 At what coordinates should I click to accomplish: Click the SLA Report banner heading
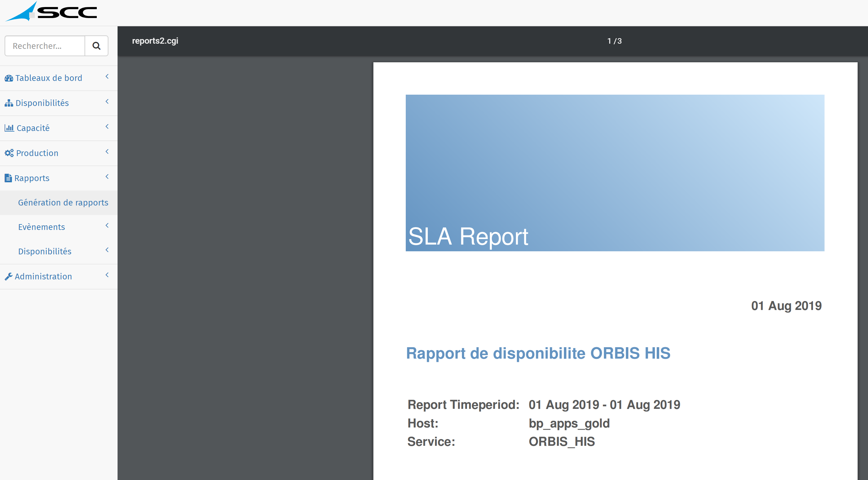pyautogui.click(x=468, y=237)
